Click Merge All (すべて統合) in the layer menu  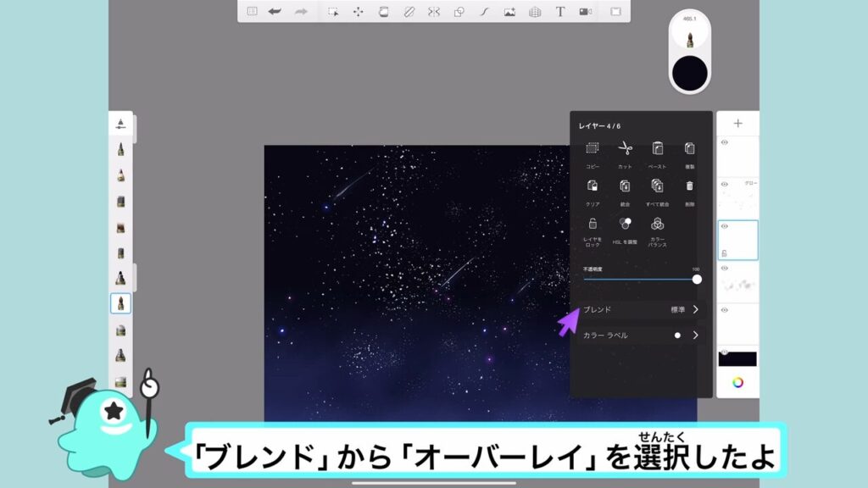tap(657, 186)
